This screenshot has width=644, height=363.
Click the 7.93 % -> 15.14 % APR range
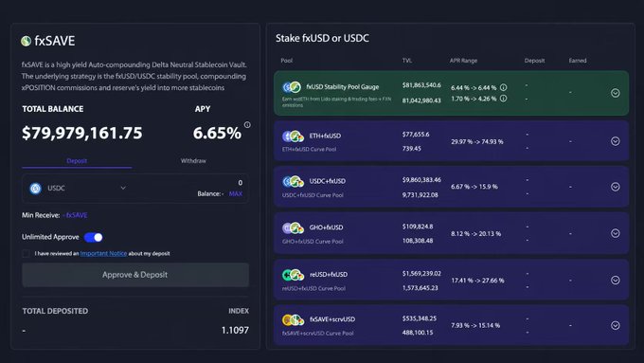[475, 326]
